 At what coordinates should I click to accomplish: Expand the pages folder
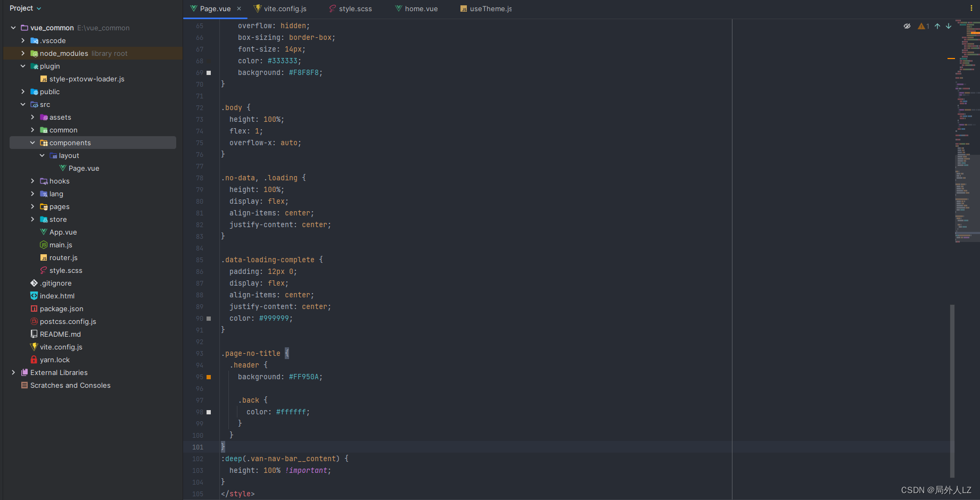point(32,206)
